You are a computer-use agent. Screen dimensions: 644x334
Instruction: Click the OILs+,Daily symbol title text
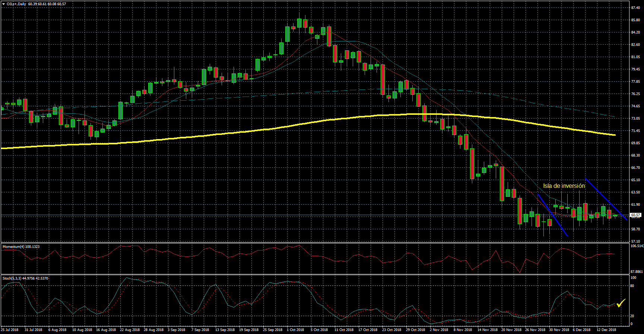point(16,4)
